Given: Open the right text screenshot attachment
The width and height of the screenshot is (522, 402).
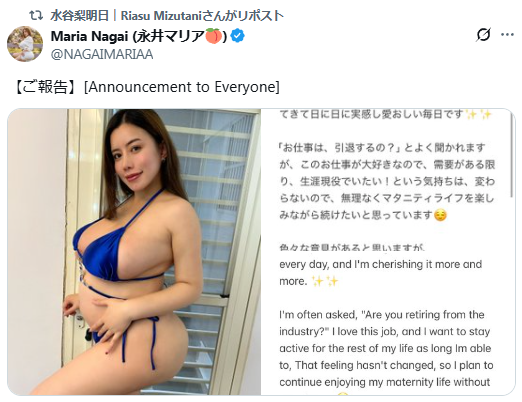Looking at the screenshot, I should 388,252.
